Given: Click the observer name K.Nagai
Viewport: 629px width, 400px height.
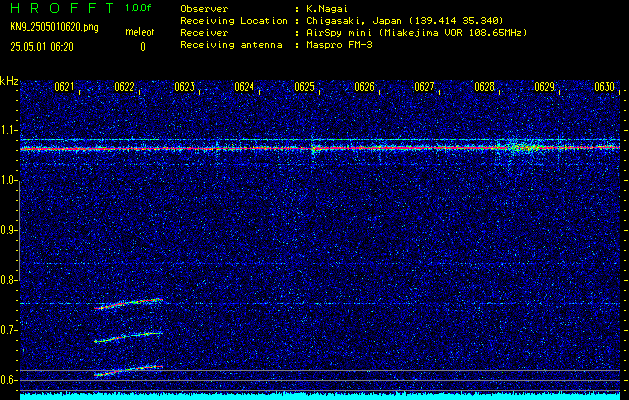Looking at the screenshot, I should (327, 9).
